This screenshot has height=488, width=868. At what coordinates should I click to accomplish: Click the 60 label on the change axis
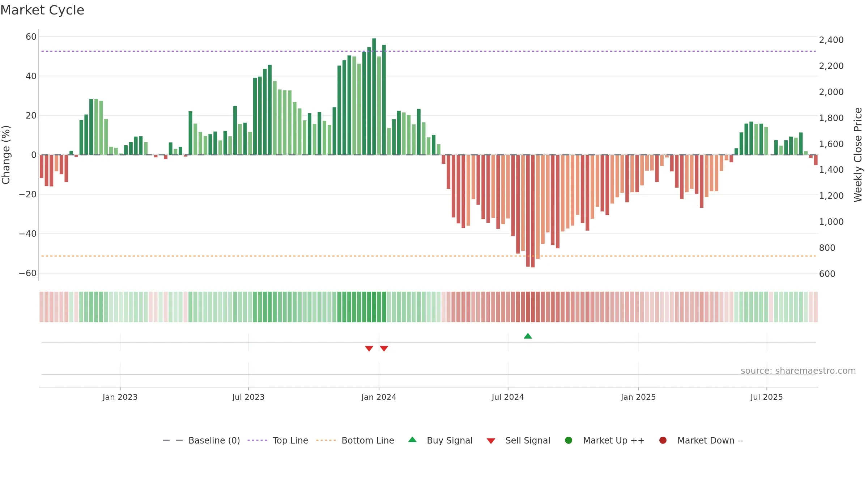point(31,37)
